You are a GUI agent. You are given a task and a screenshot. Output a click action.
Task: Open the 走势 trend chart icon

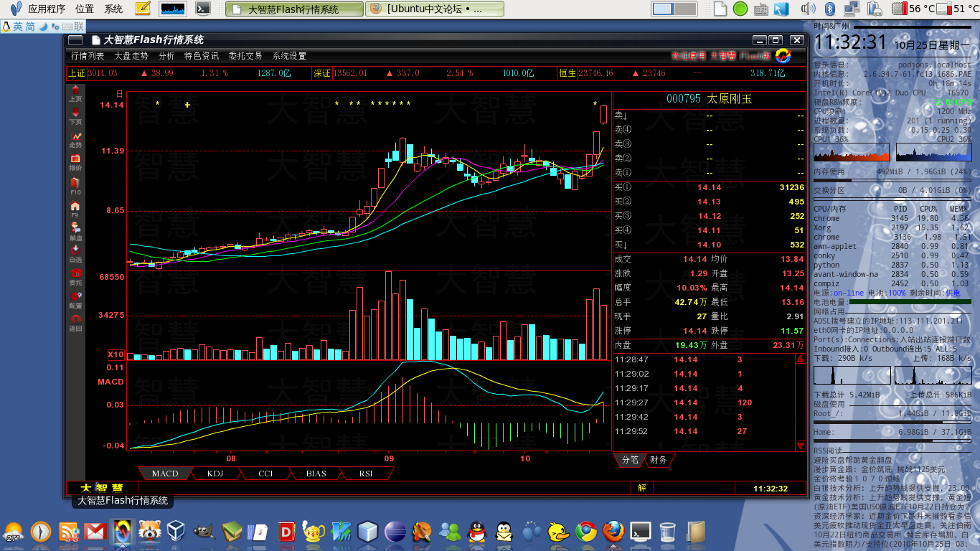pos(75,140)
